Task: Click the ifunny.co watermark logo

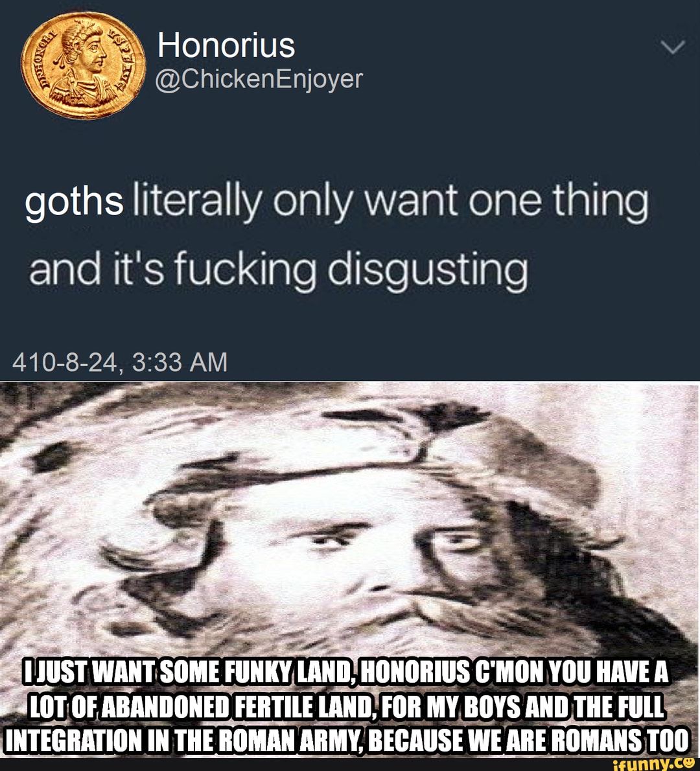Action: pyautogui.click(x=654, y=764)
